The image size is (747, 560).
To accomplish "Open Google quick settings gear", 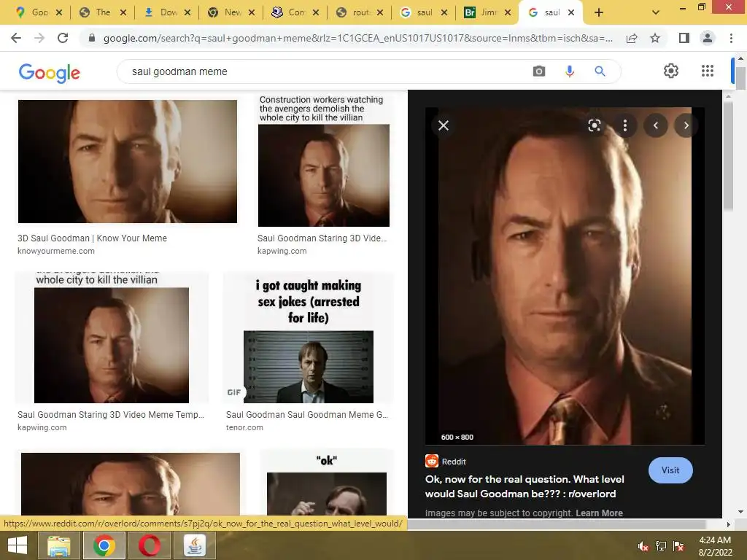I will 671,71.
